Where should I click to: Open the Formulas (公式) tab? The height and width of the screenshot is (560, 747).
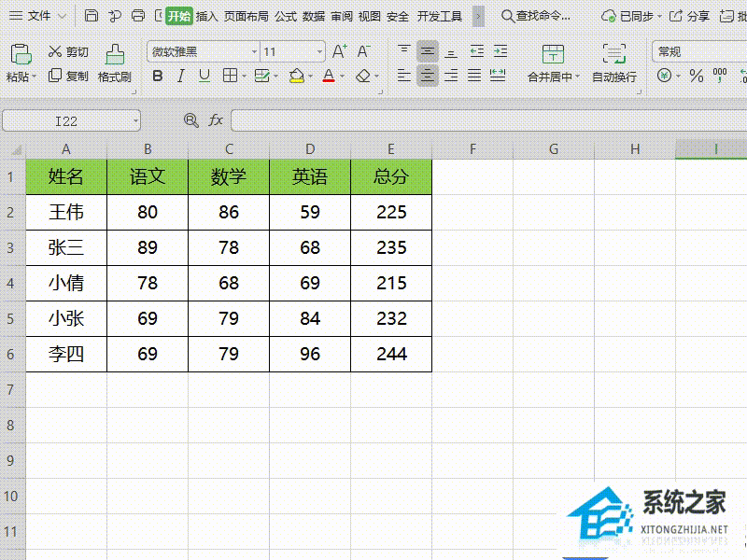[285, 16]
